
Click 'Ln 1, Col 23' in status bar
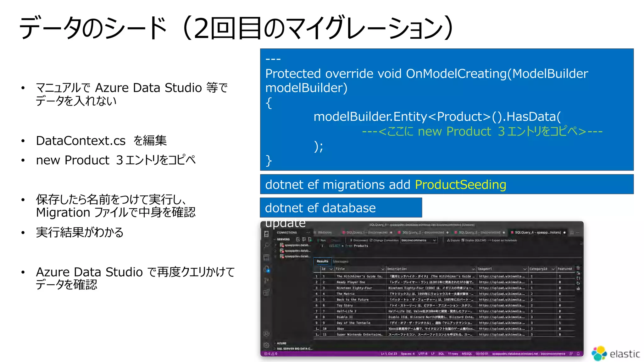(x=389, y=354)
